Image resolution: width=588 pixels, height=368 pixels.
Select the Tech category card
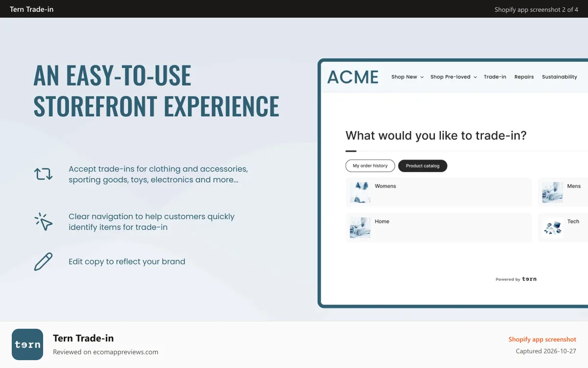click(x=563, y=228)
